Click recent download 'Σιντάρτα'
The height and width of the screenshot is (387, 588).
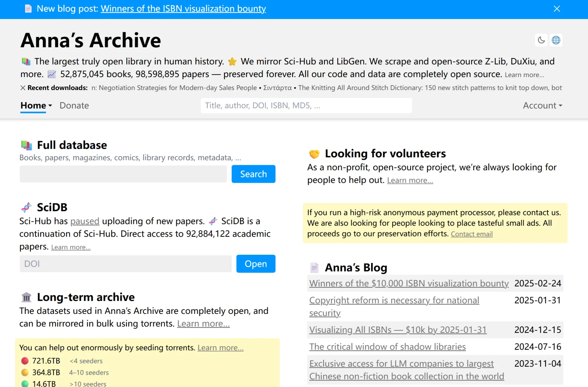click(x=278, y=88)
